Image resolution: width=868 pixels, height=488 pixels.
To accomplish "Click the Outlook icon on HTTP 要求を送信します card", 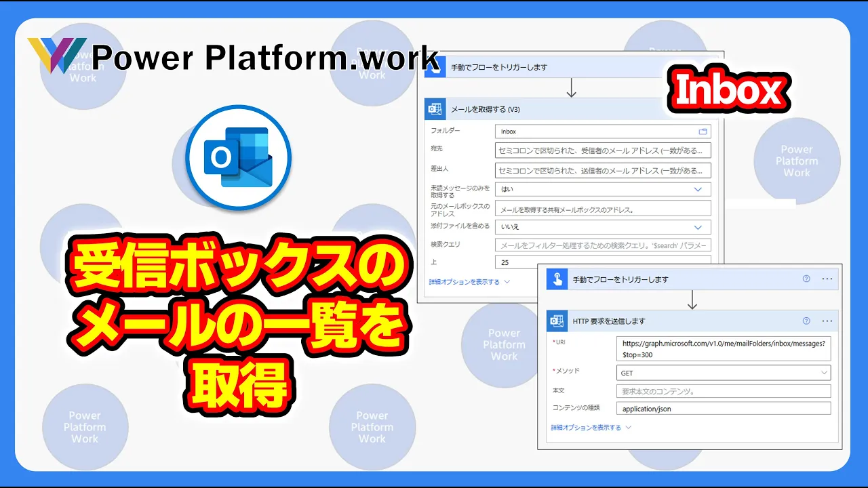I will [x=557, y=321].
